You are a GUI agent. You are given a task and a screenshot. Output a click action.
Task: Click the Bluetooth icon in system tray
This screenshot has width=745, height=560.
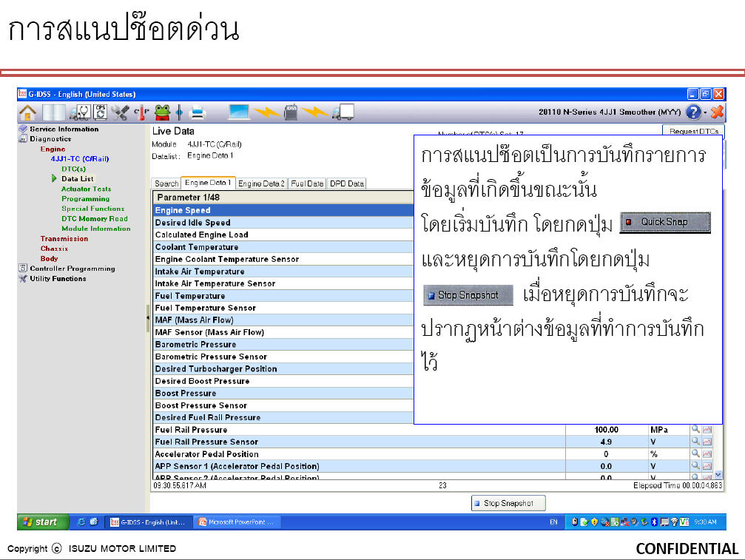point(654,522)
